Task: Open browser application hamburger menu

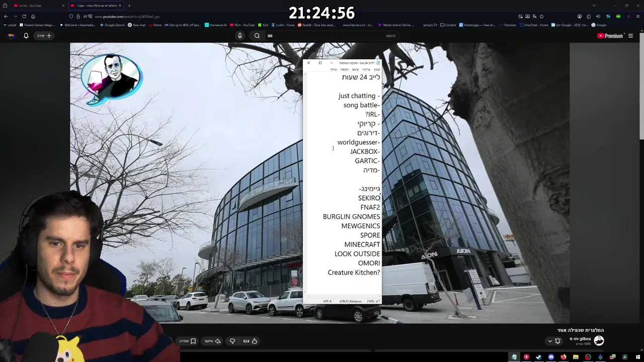Action: coord(638,16)
